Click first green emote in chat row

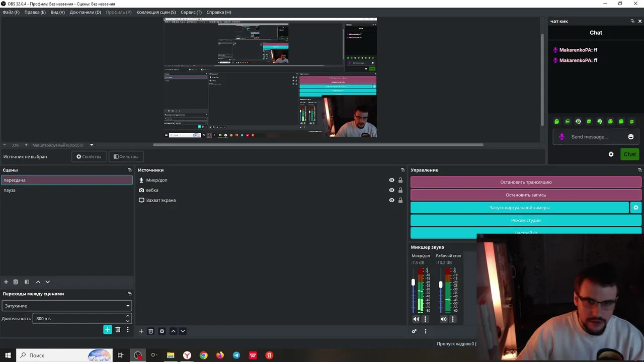pos(556,122)
